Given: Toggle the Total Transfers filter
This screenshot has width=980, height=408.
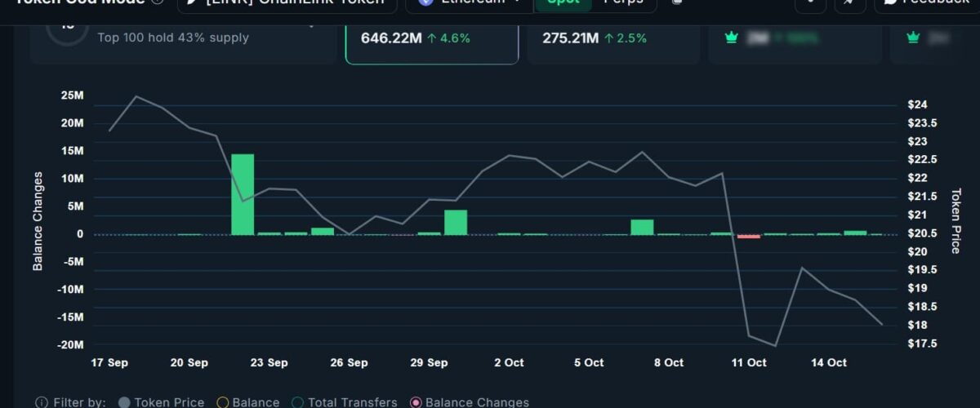Looking at the screenshot, I should (298, 402).
